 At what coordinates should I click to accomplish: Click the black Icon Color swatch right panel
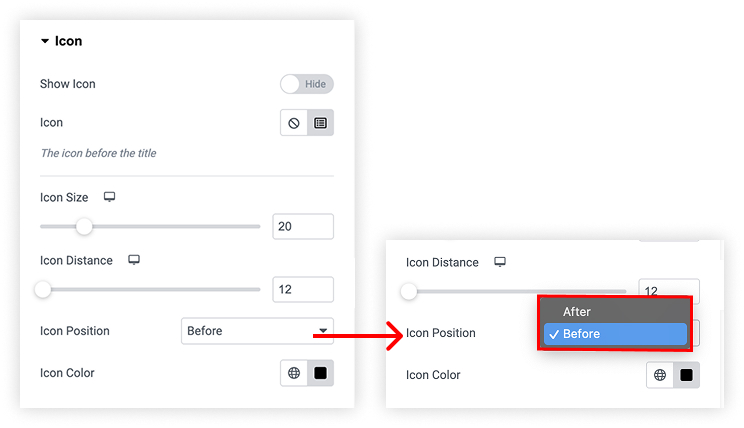pyautogui.click(x=687, y=375)
